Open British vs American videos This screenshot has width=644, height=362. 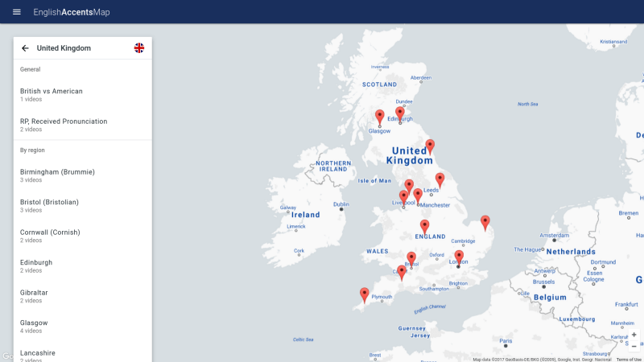click(83, 95)
